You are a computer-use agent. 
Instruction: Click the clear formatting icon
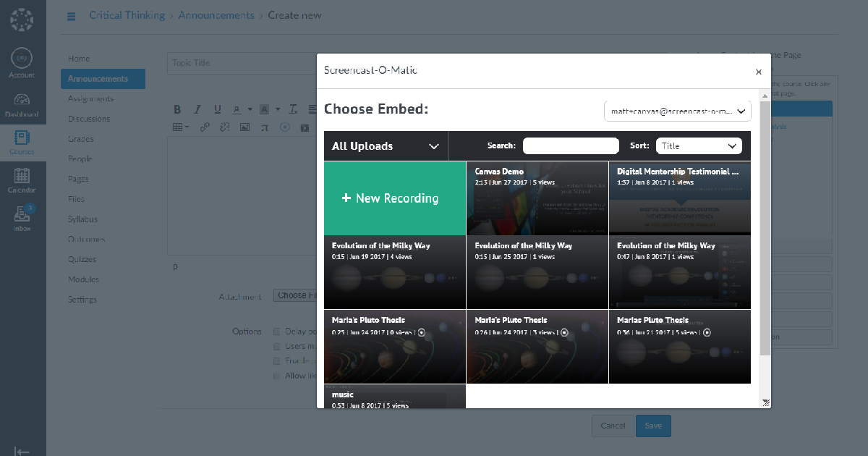[x=294, y=109]
